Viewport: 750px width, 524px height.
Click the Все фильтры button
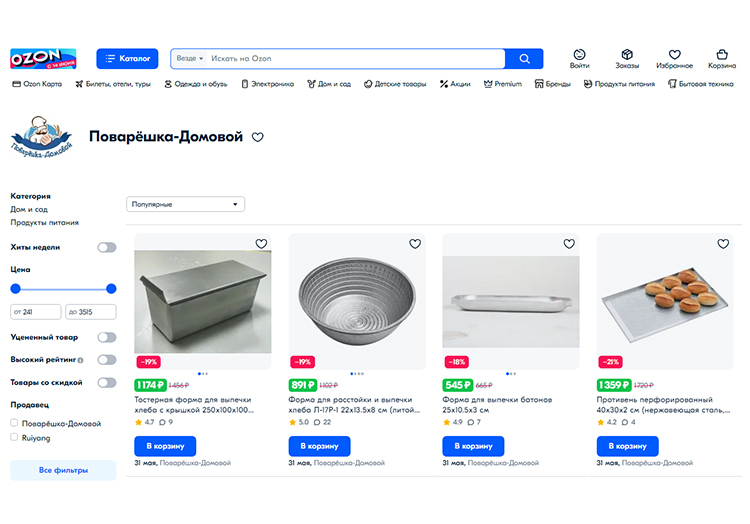pos(63,470)
